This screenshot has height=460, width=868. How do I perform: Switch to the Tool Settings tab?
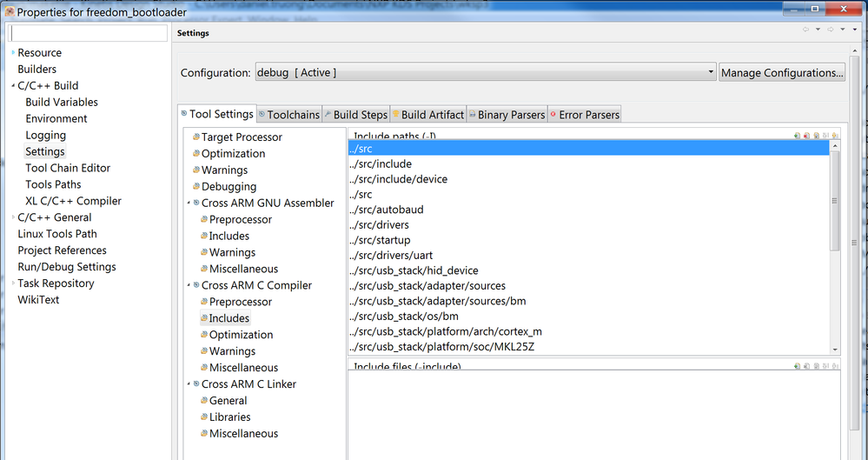click(x=217, y=114)
